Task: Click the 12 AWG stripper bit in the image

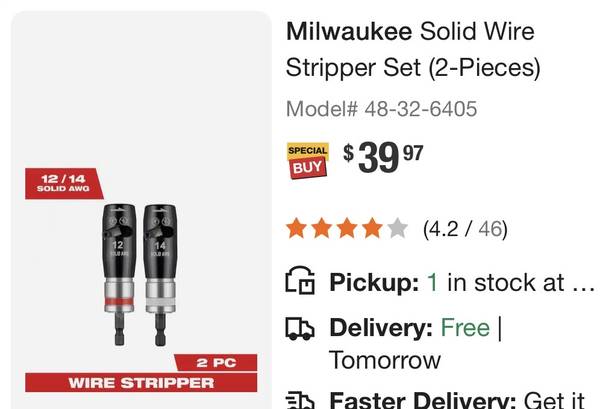Action: pos(119,275)
